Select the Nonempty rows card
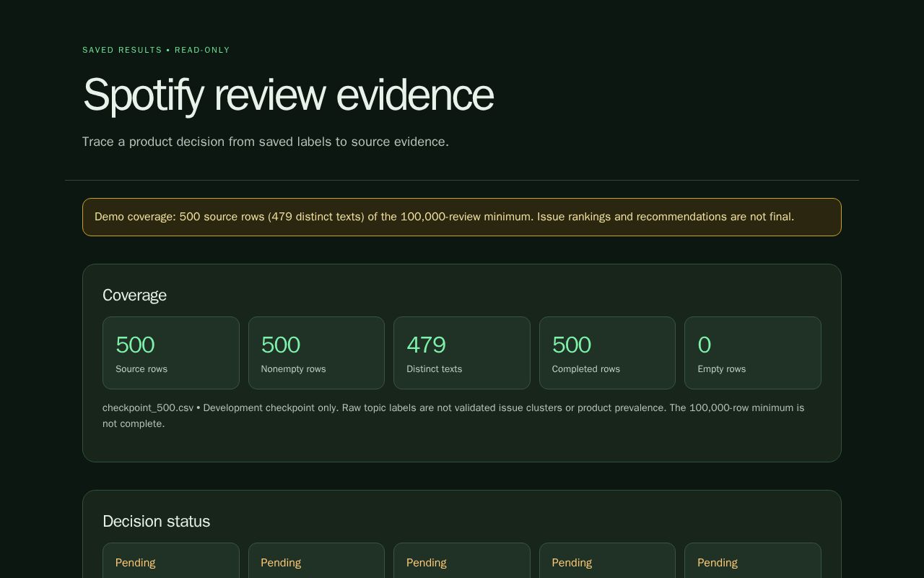Image resolution: width=924 pixels, height=578 pixels. (x=316, y=353)
